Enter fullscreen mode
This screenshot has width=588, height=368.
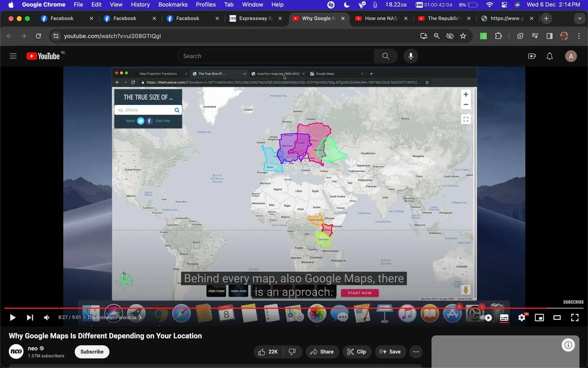click(x=575, y=317)
